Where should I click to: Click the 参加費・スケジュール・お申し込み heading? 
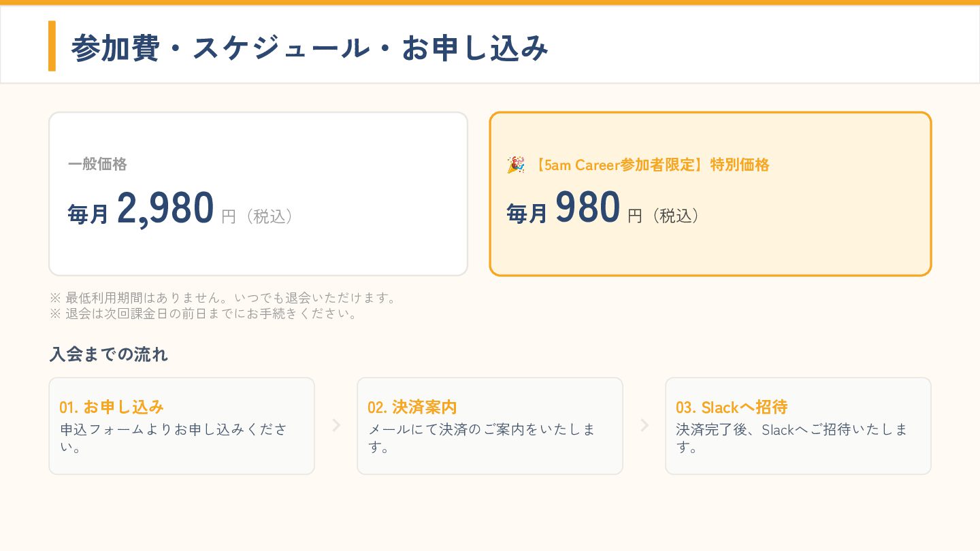(310, 48)
